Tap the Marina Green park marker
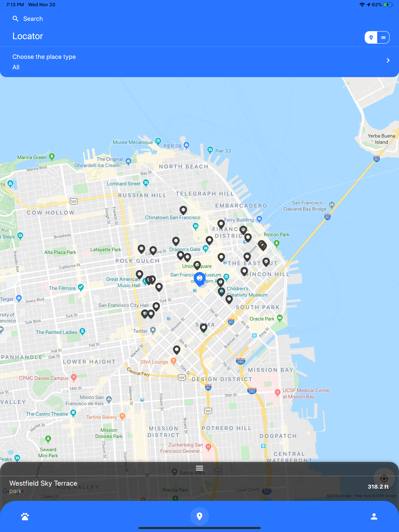 (x=52, y=156)
